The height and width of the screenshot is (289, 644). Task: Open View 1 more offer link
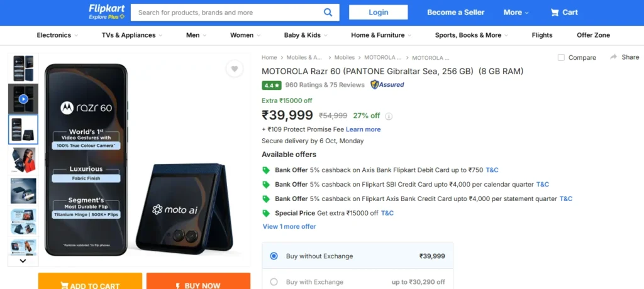point(289,227)
